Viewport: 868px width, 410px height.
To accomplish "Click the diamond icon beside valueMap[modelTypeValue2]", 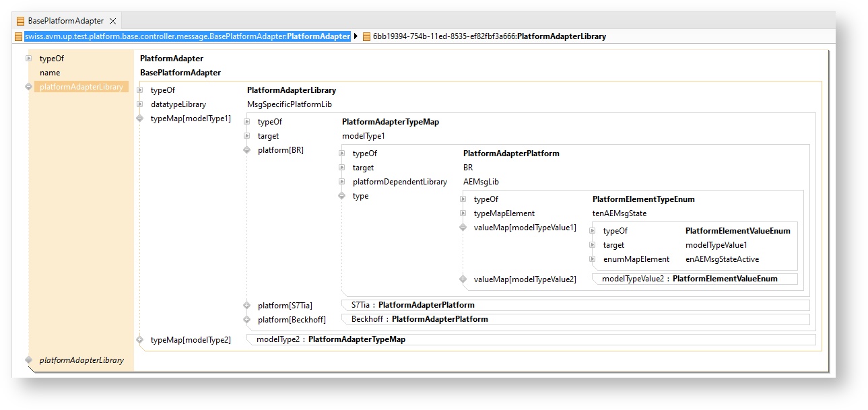I will (x=463, y=279).
